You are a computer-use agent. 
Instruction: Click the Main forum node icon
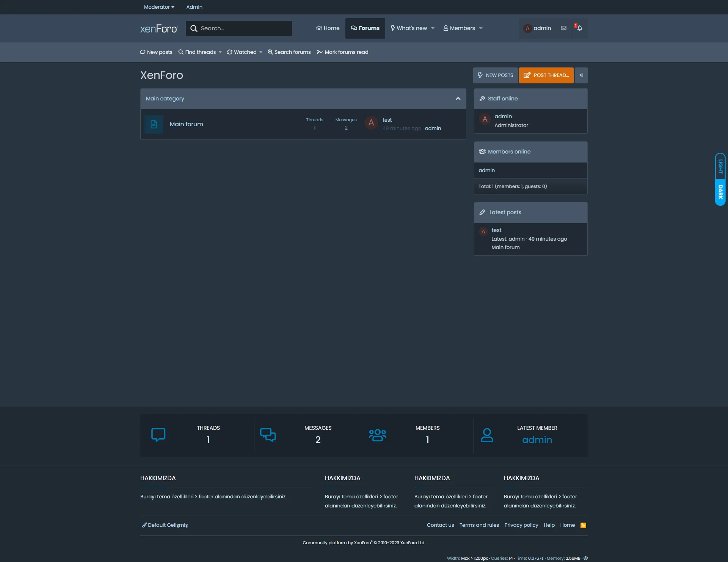[x=154, y=124]
